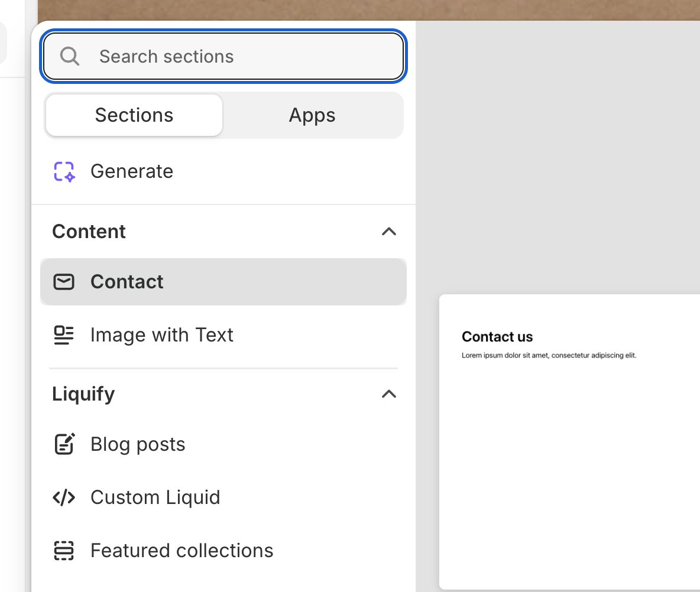Collapse the Content group chevron
This screenshot has height=592, width=700.
(x=388, y=232)
